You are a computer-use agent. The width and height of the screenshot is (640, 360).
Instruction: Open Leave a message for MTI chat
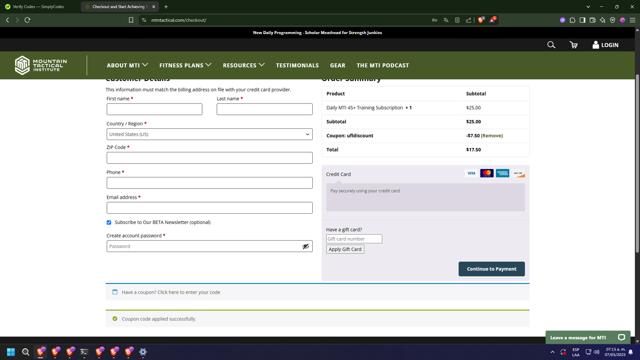588,338
